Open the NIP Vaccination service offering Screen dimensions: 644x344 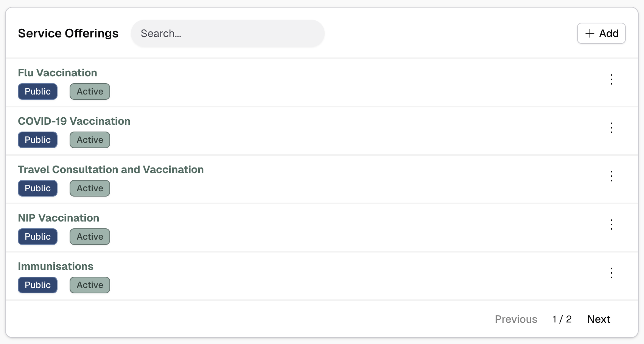coord(59,218)
